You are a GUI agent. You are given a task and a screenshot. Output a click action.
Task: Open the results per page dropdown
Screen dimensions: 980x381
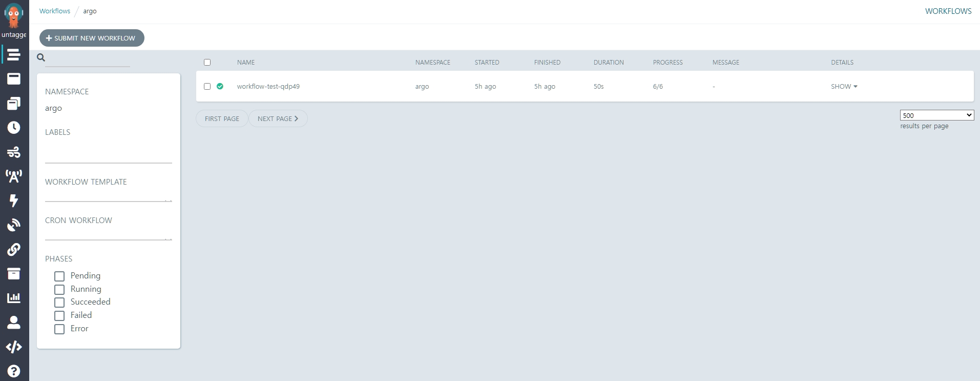click(x=936, y=115)
